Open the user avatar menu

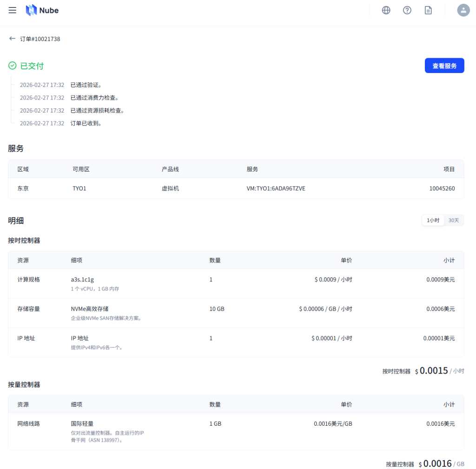coord(463,10)
